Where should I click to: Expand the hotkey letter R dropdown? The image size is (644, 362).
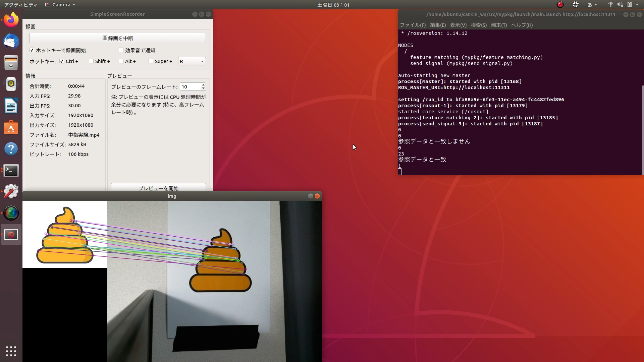[x=192, y=61]
